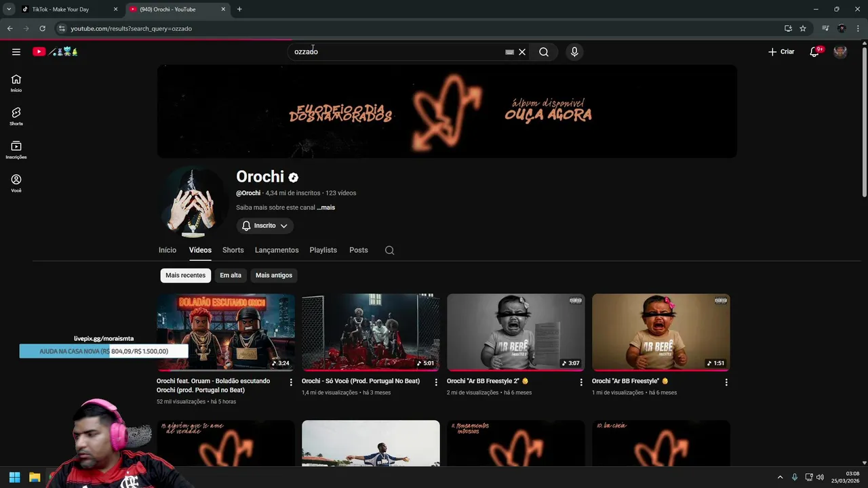The height and width of the screenshot is (488, 868).
Task: Click title Orochi - Só Você (Prod. Portugal No Beat)
Action: click(x=361, y=381)
